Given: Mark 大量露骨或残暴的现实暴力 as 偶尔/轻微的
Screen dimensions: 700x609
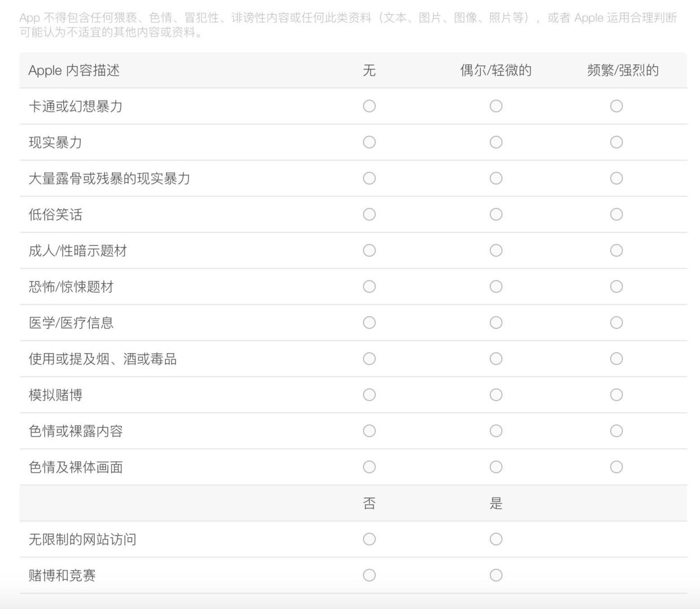Looking at the screenshot, I should 496,178.
